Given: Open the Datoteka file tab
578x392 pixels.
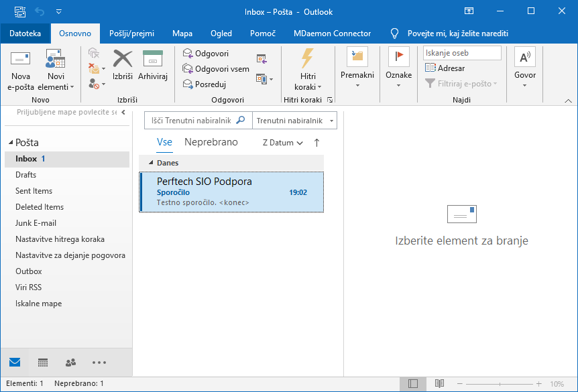Looking at the screenshot, I should (25, 34).
